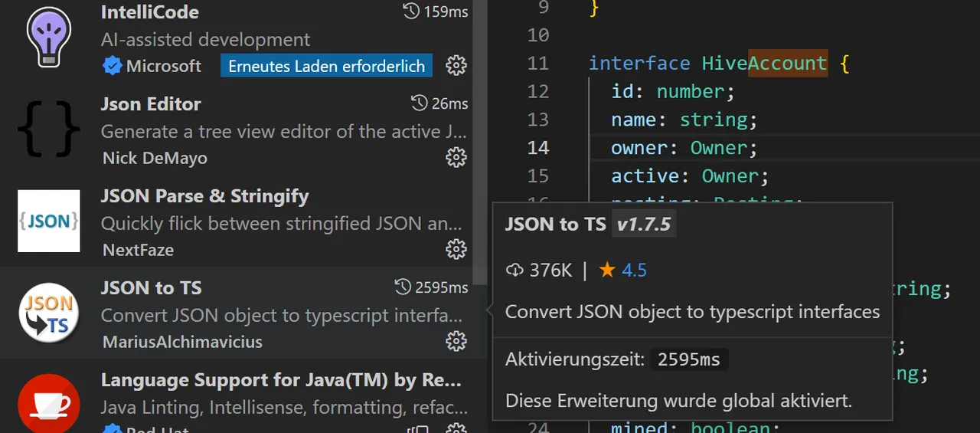This screenshot has width=980, height=433.
Task: Click the Aktivierungszeit label in tooltip
Action: click(575, 359)
